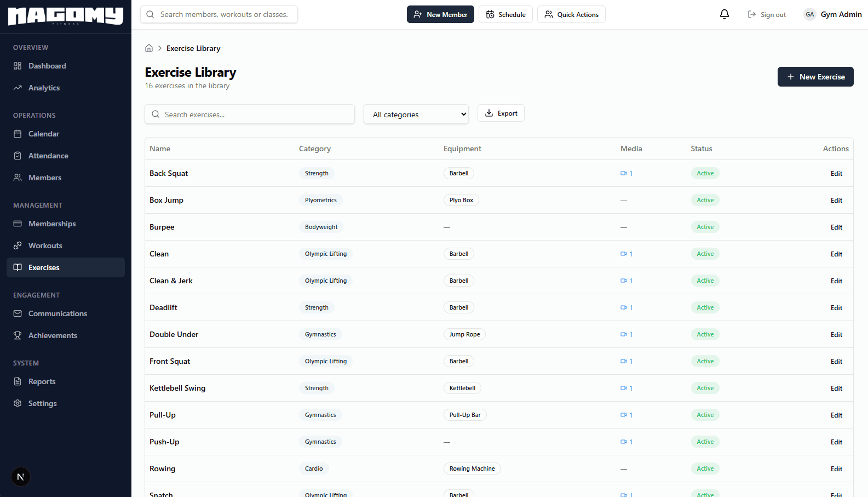Open the Dashboard page
The image size is (868, 497).
point(66,66)
